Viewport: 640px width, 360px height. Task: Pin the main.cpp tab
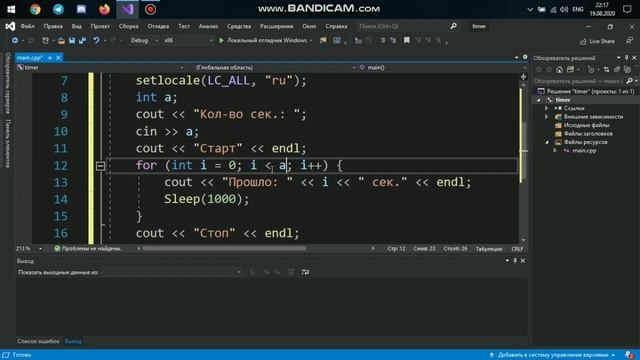50,58
